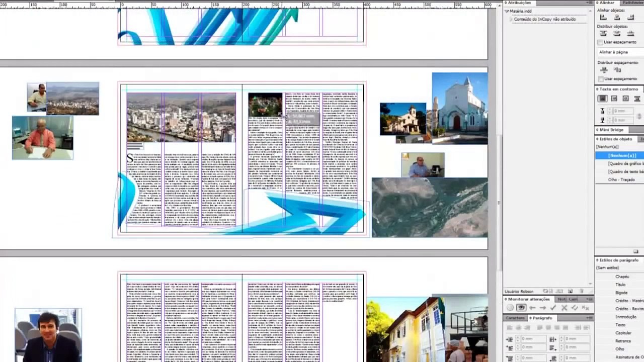The image size is (644, 362).
Task: Click distribute horizontal spacing icon
Action: pyautogui.click(x=617, y=70)
